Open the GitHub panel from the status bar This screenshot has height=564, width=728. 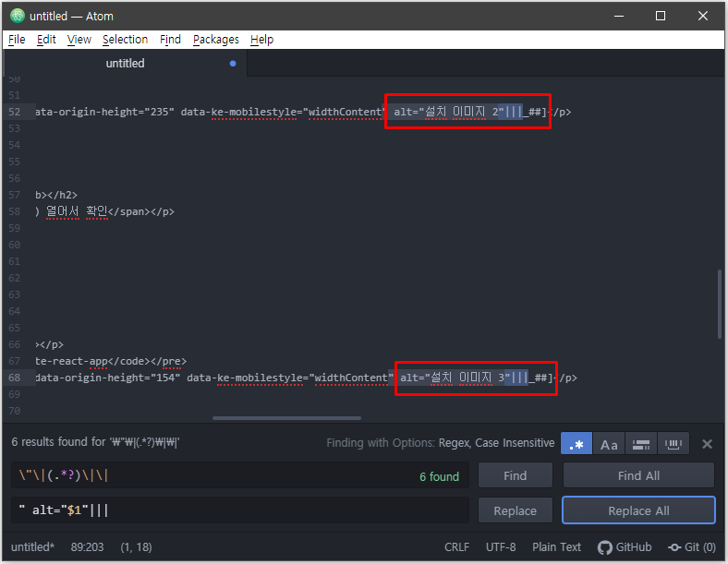(625, 547)
